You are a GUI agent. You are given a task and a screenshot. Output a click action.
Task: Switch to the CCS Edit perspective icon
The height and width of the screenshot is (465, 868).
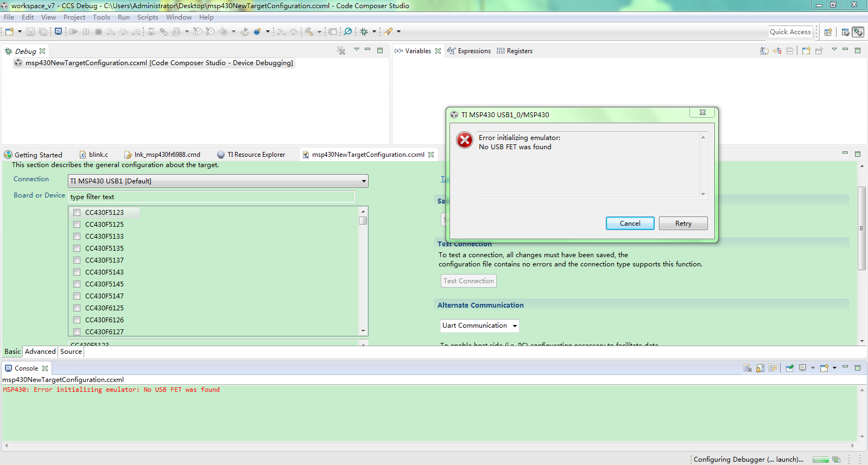pos(845,32)
